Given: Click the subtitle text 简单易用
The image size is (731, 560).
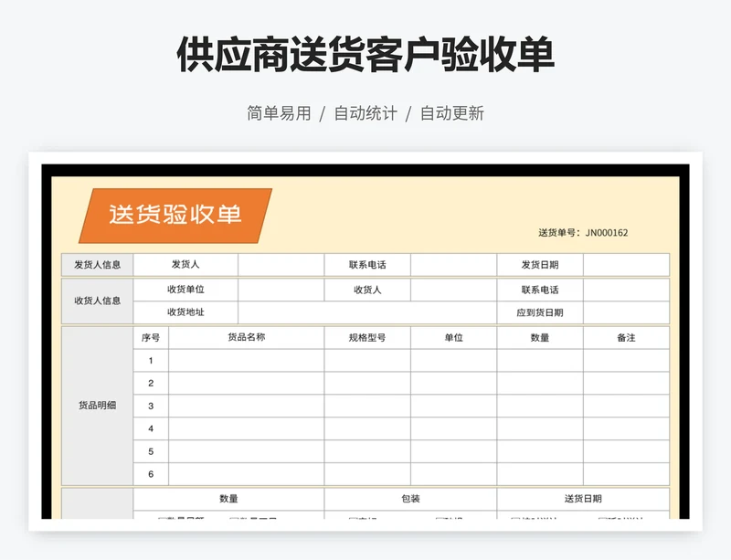Looking at the screenshot, I should pos(279,113).
